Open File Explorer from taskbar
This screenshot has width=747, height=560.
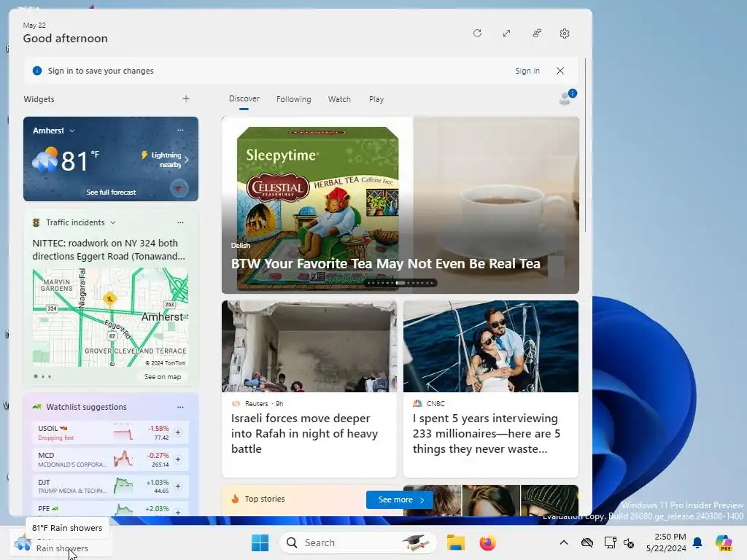coord(455,542)
